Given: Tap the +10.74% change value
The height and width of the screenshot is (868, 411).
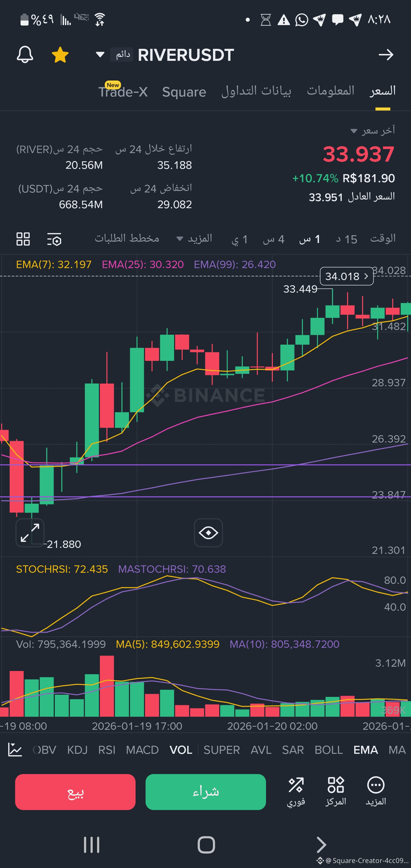Looking at the screenshot, I should [x=315, y=178].
